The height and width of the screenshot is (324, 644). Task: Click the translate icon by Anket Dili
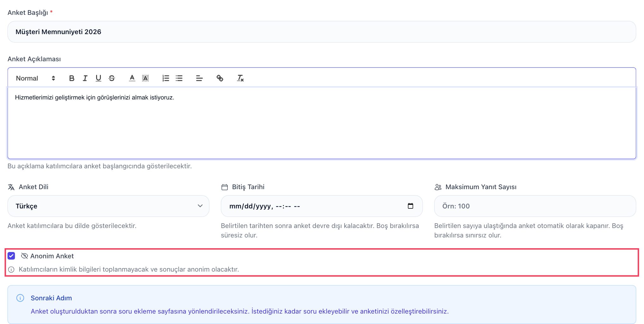pyautogui.click(x=11, y=187)
